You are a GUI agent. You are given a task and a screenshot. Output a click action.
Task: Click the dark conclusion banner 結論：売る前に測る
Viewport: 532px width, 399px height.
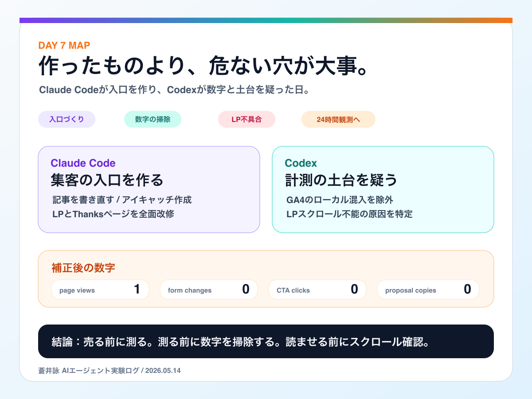266,341
